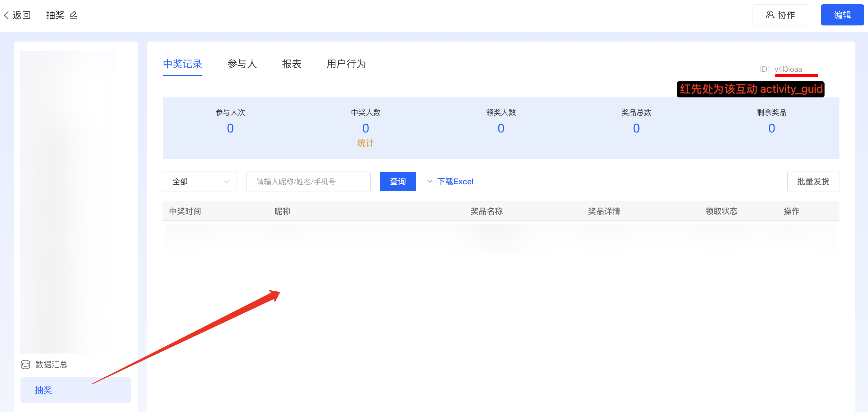Click the collaboration person icon
This screenshot has width=868, height=412.
(770, 15)
